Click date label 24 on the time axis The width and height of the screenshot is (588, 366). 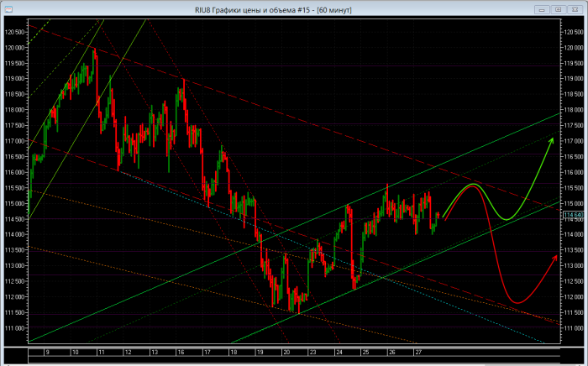click(x=339, y=352)
